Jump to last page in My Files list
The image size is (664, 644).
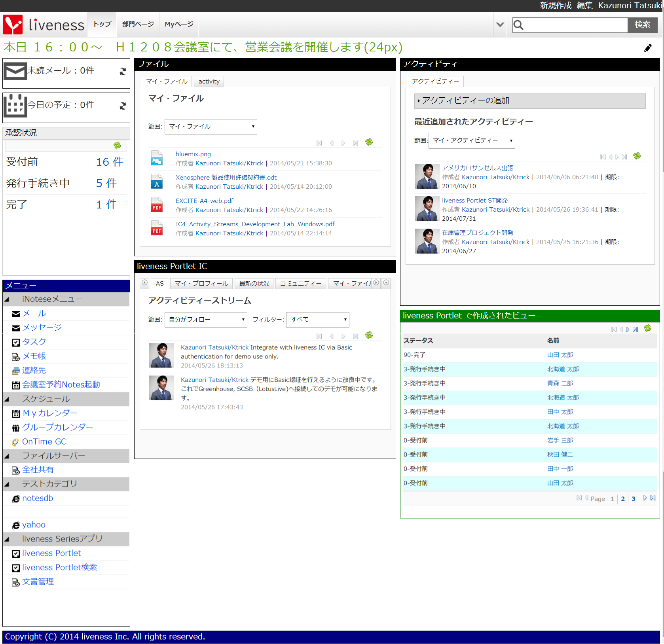tap(356, 143)
